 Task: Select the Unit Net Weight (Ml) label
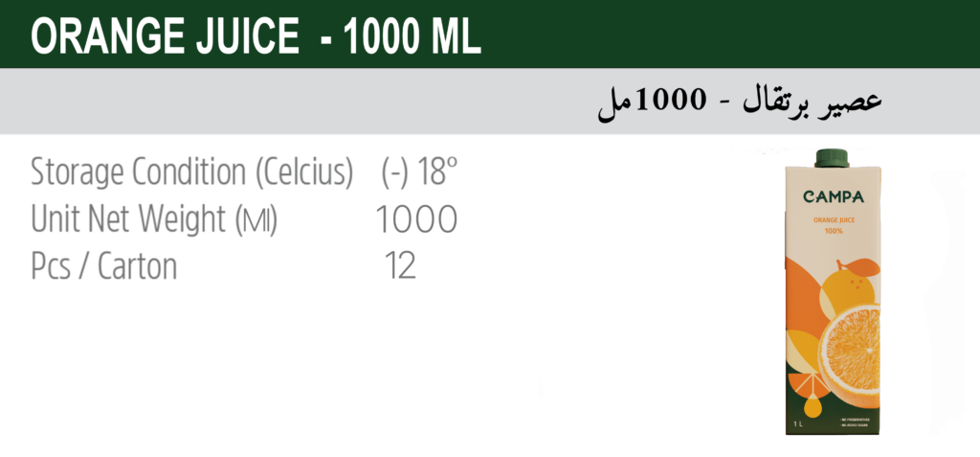154,219
